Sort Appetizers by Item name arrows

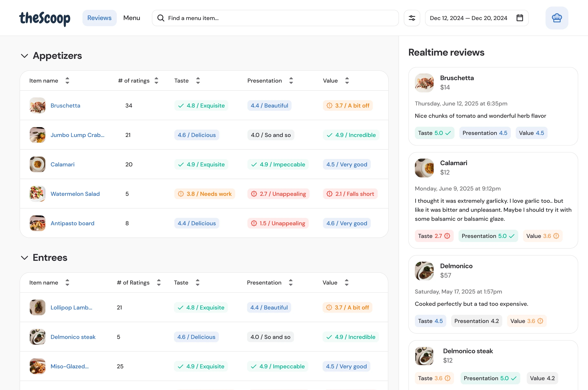[x=67, y=81]
